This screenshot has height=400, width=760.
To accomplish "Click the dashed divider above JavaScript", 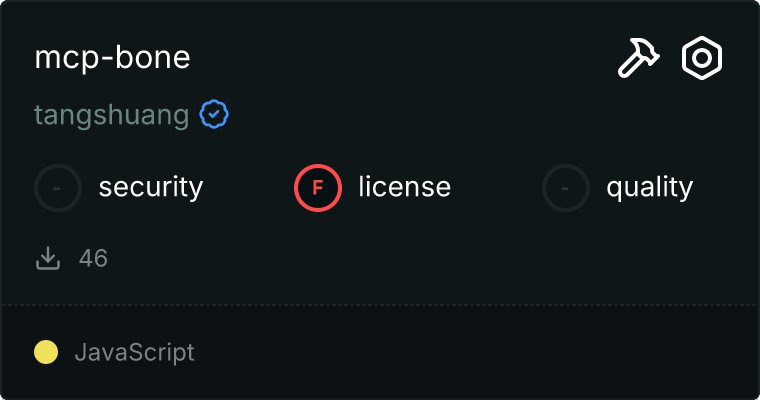I will pyautogui.click(x=380, y=304).
